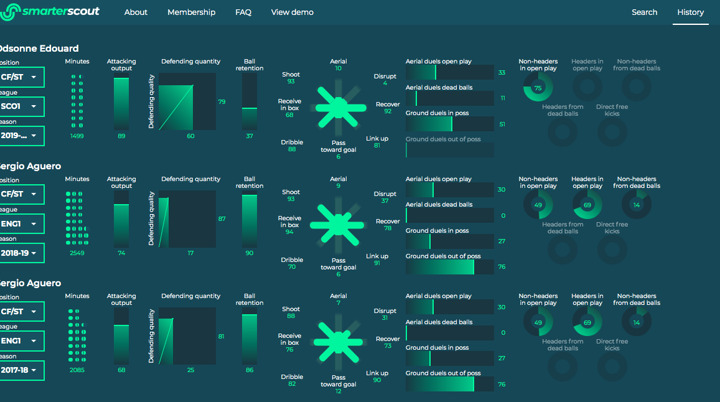Open the 2018-19 season dropdown
This screenshot has width=720, height=402.
[x=21, y=253]
